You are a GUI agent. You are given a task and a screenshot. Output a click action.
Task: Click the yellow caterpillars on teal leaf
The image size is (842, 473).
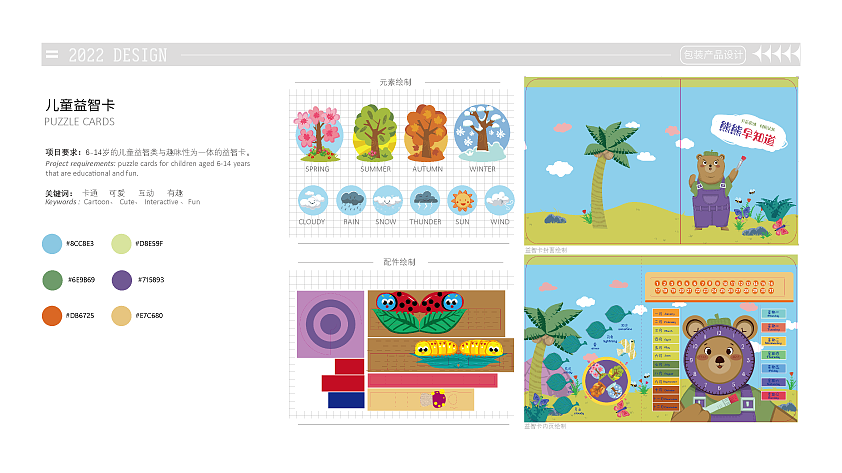(458, 353)
